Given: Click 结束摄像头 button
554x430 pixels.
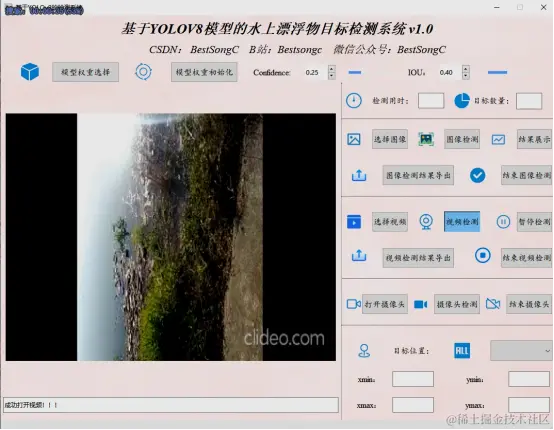Looking at the screenshot, I should pos(530,304).
